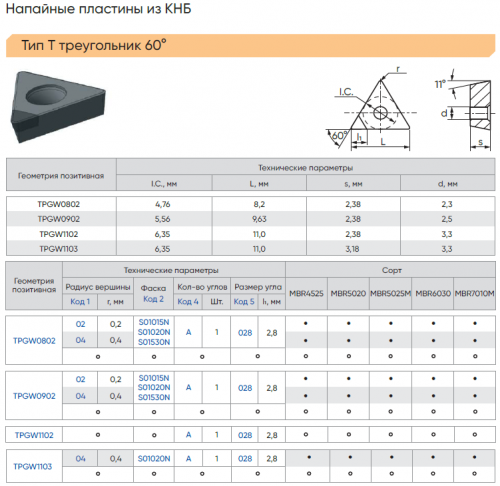Click the d value 2,5

coord(447,219)
